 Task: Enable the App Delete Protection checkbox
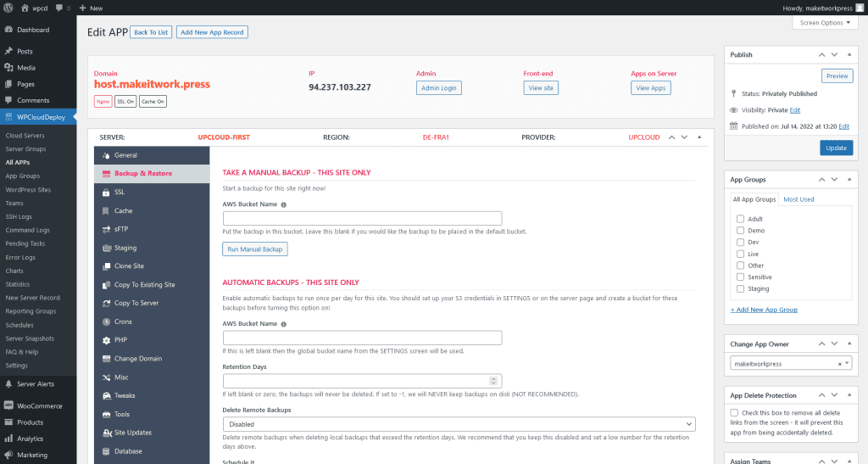tap(734, 412)
